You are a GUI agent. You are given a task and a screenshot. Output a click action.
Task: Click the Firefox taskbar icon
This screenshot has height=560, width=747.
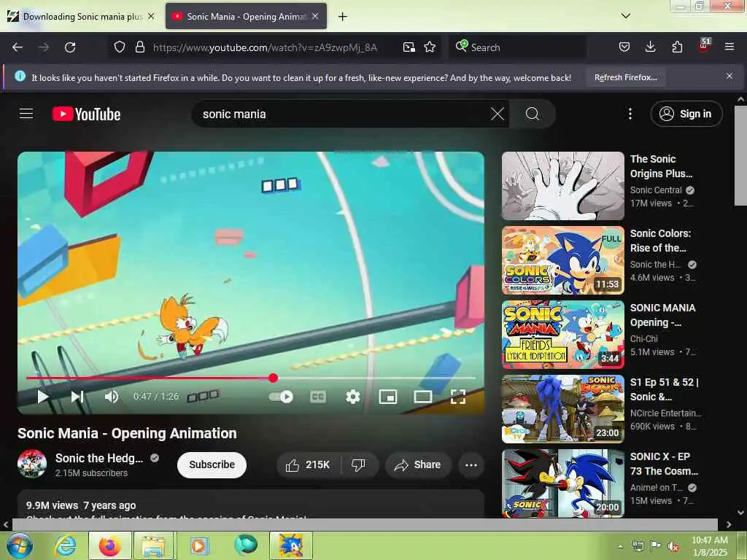[109, 545]
